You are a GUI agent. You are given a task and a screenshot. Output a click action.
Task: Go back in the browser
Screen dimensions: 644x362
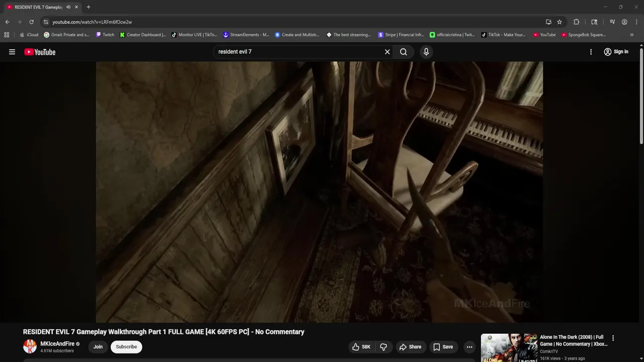click(7, 22)
